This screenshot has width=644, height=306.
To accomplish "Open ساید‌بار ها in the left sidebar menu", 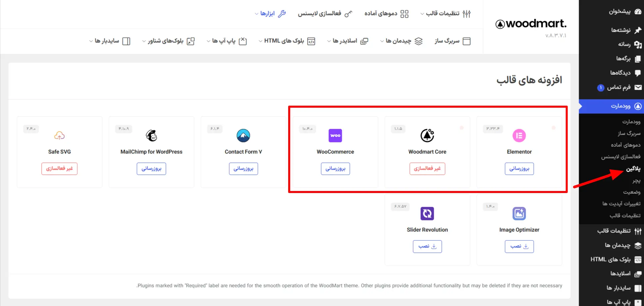I will [624, 288].
